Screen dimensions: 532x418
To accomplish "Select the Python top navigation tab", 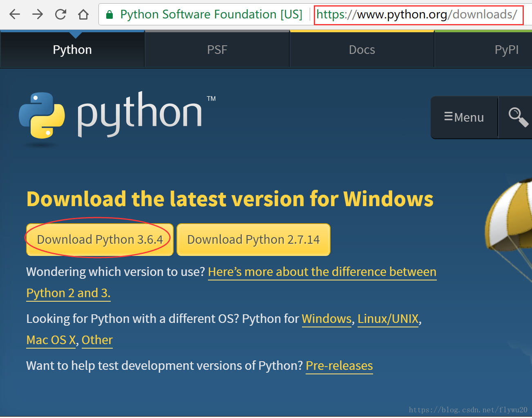I will (x=72, y=50).
